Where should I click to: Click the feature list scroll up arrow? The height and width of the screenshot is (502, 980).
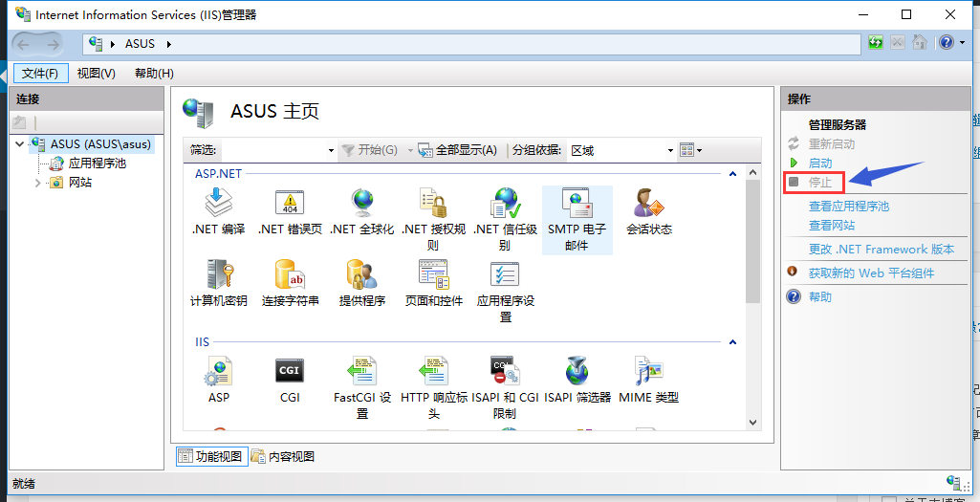point(752,172)
